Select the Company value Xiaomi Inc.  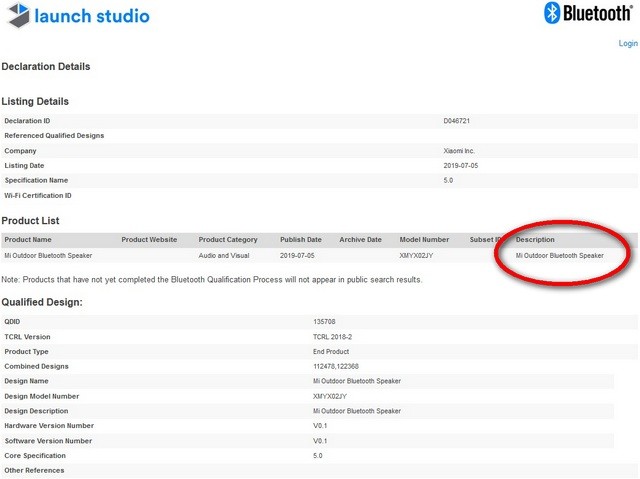(x=459, y=151)
